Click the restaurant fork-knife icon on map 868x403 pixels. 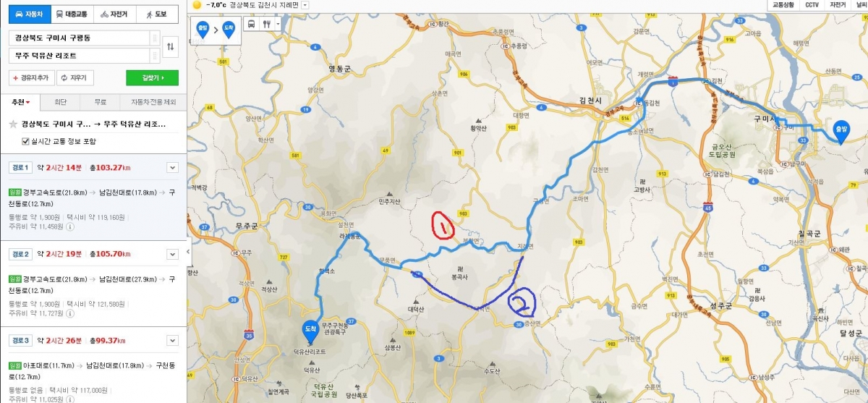266,24
